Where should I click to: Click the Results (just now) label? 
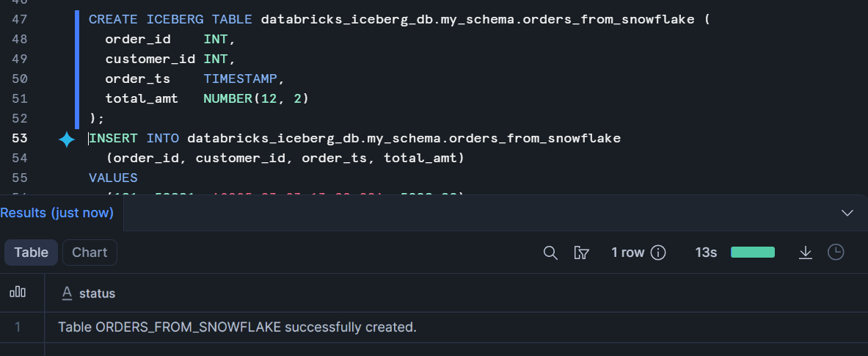(57, 213)
